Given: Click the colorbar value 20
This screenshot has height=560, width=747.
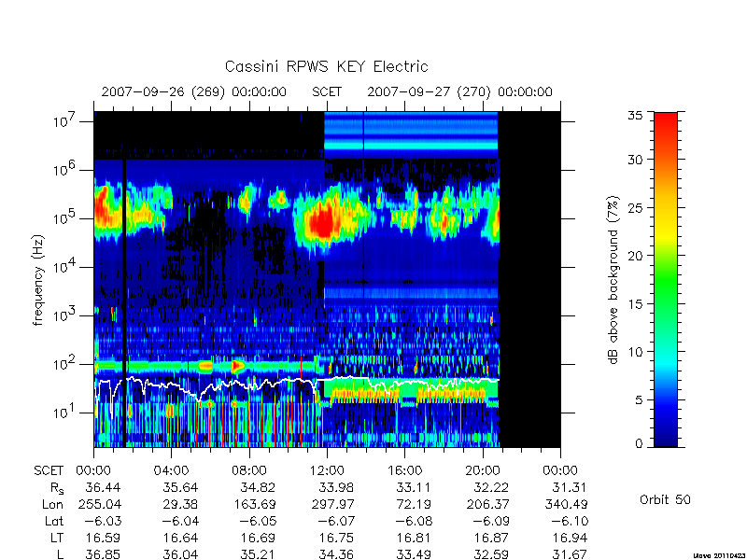Looking at the screenshot, I should point(635,255).
